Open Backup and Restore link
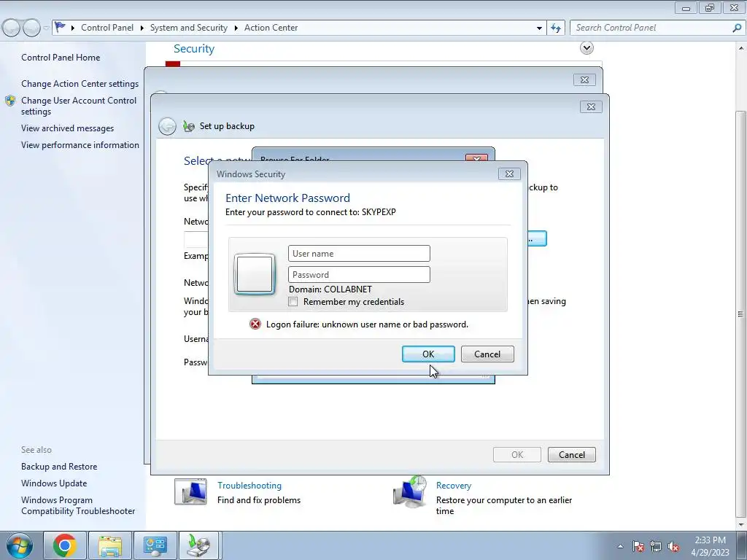Screen dimensions: 747x560 point(59,466)
